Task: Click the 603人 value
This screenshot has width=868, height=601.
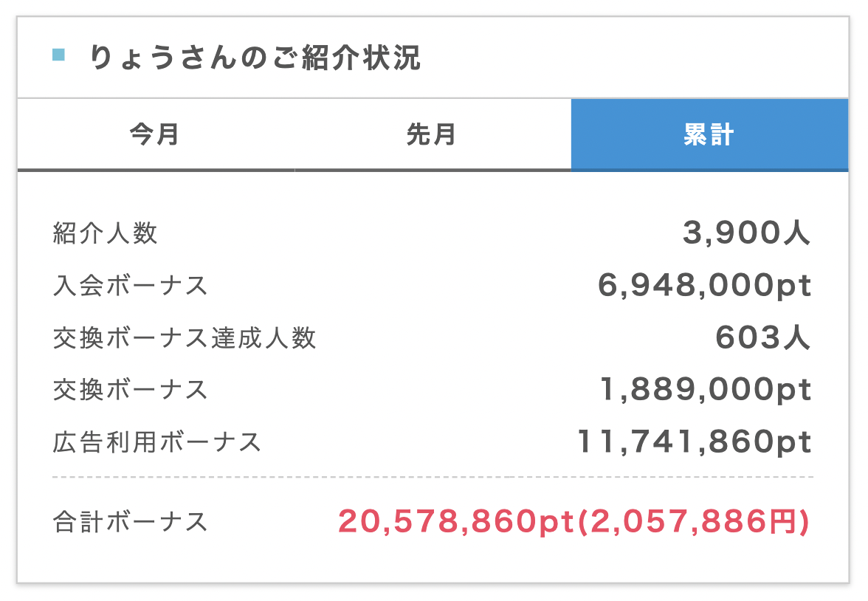Action: (x=763, y=337)
